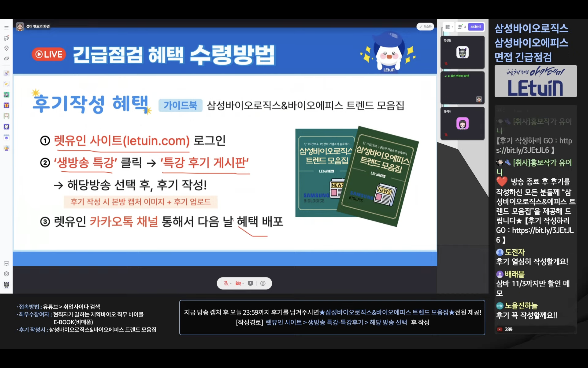Image resolution: width=588 pixels, height=368 pixels.
Task: Open the dice app icon in sidebar
Action: coord(7,126)
